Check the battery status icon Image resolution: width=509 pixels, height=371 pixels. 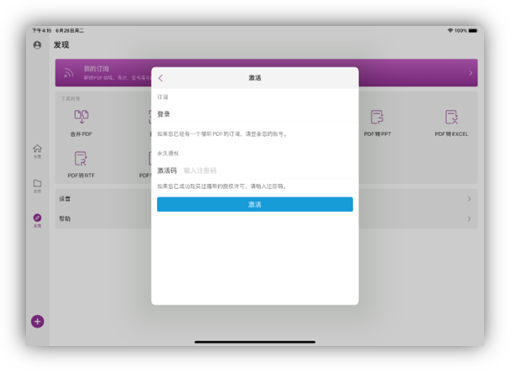pos(473,31)
